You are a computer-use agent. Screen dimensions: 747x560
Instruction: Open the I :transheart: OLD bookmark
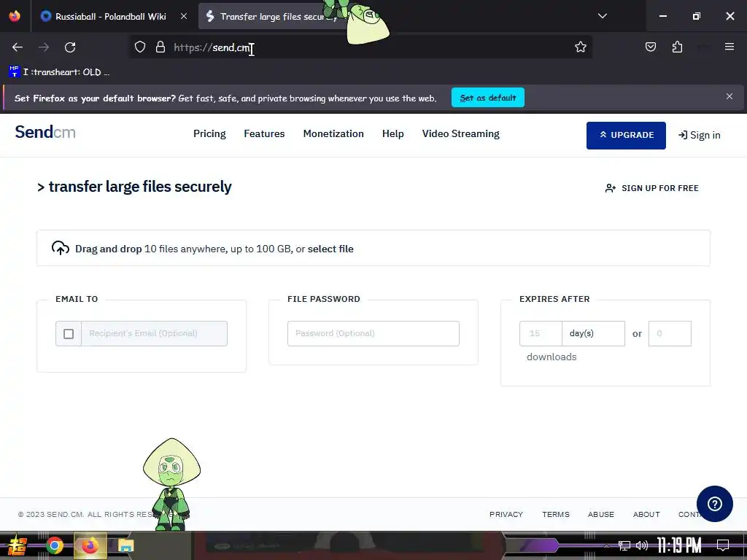pos(59,72)
